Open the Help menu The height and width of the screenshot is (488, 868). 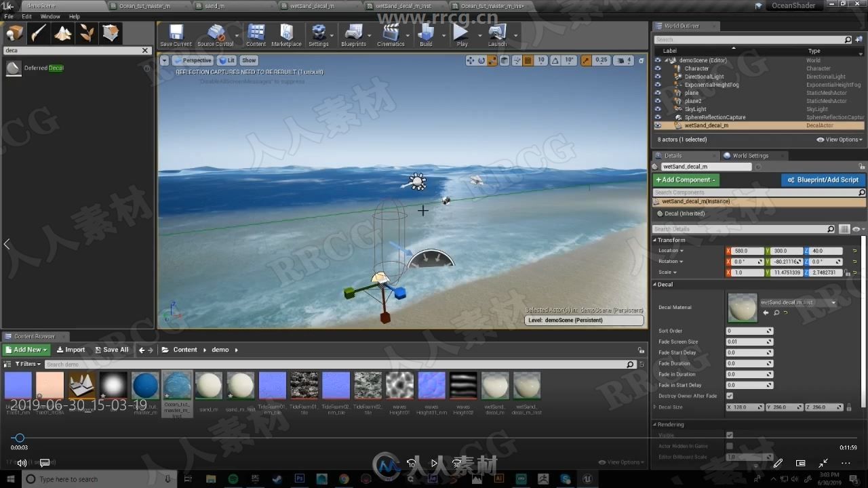point(75,16)
